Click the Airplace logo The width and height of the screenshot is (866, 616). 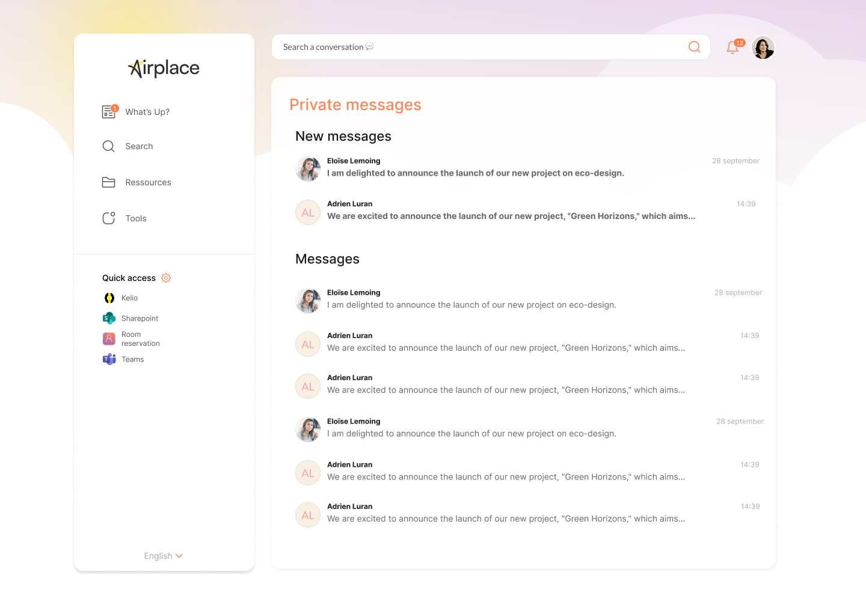(164, 69)
